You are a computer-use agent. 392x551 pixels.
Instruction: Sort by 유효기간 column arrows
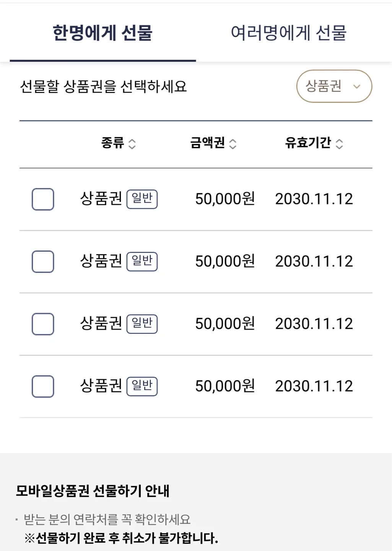[x=339, y=144]
